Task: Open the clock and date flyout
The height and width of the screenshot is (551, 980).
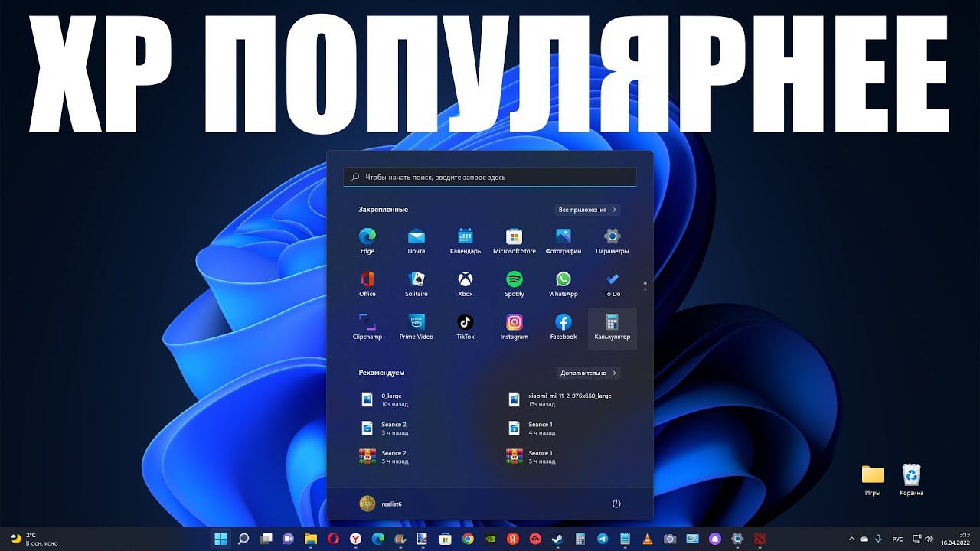Action: 956,539
